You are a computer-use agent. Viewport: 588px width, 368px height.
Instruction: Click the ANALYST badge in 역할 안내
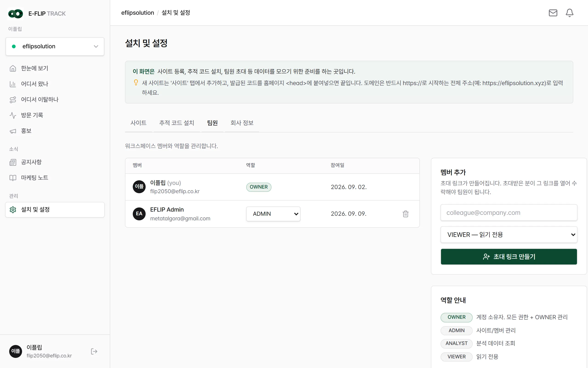coord(456,343)
